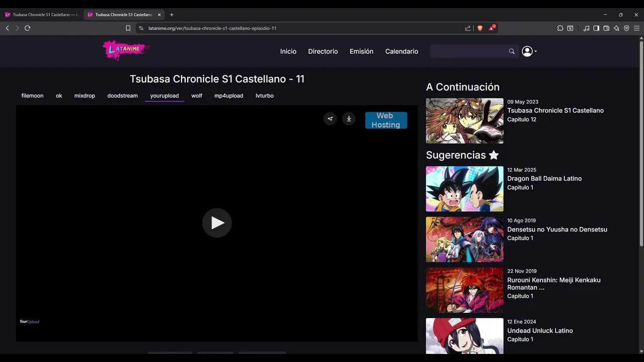Click the share icon on the video
Viewport: 644px width, 362px height.
[x=330, y=119]
